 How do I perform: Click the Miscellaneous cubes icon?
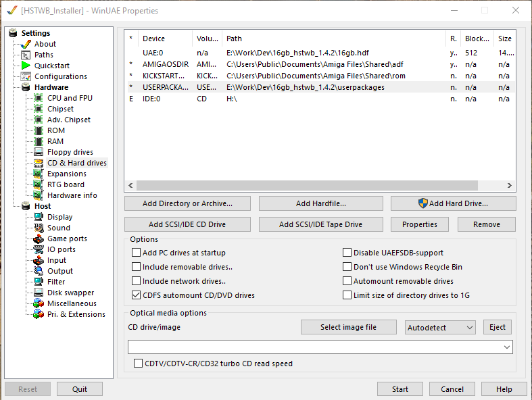[x=39, y=303]
